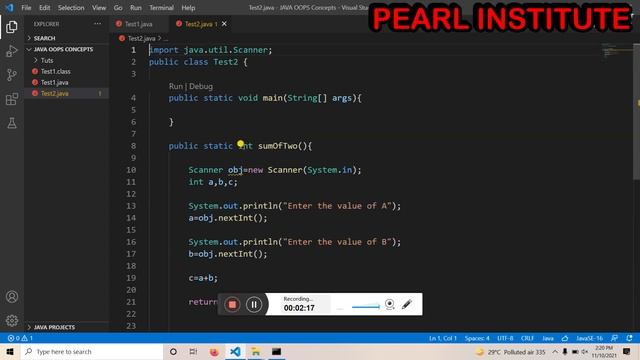
Task: Open the Edit menu
Action: click(x=44, y=7)
